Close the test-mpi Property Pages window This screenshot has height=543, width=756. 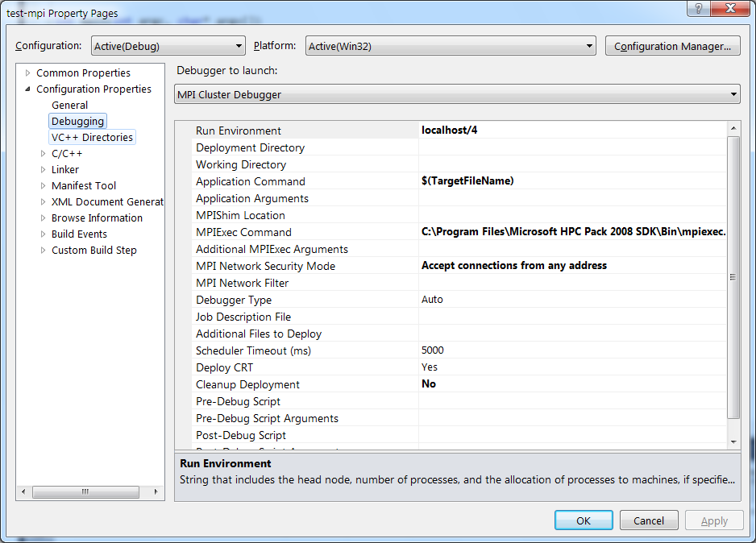coord(730,8)
